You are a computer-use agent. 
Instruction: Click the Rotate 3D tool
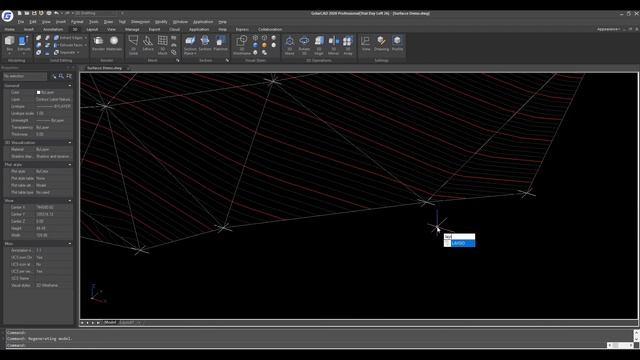[x=304, y=45]
